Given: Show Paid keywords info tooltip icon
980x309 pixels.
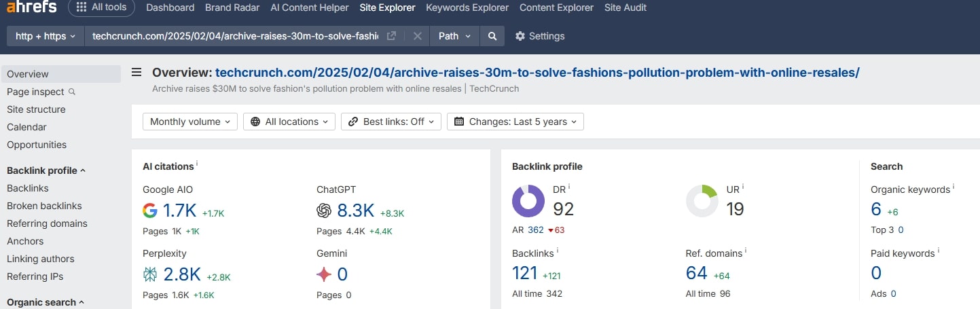Looking at the screenshot, I should 939,251.
